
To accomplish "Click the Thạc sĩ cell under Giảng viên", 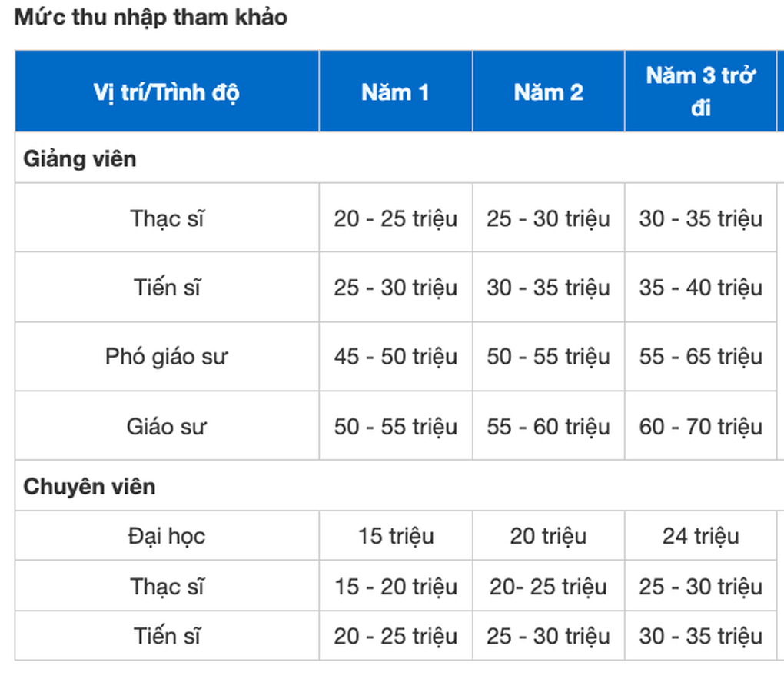I will tap(167, 218).
